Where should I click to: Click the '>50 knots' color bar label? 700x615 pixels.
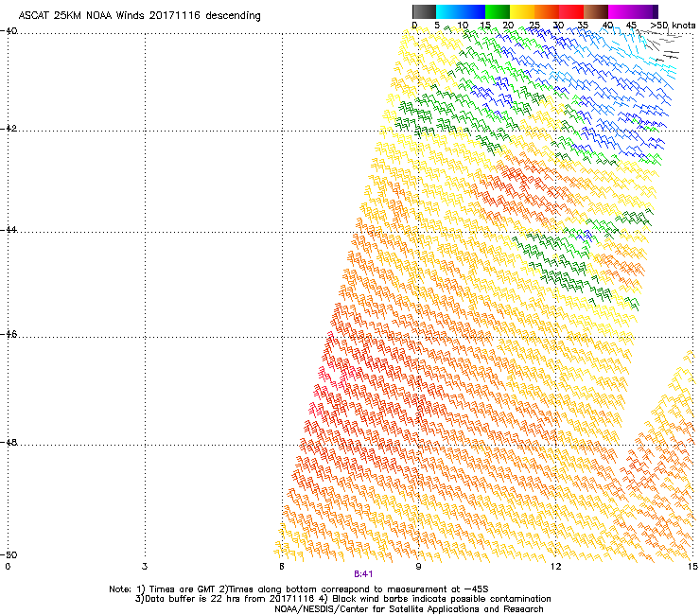click(x=673, y=26)
